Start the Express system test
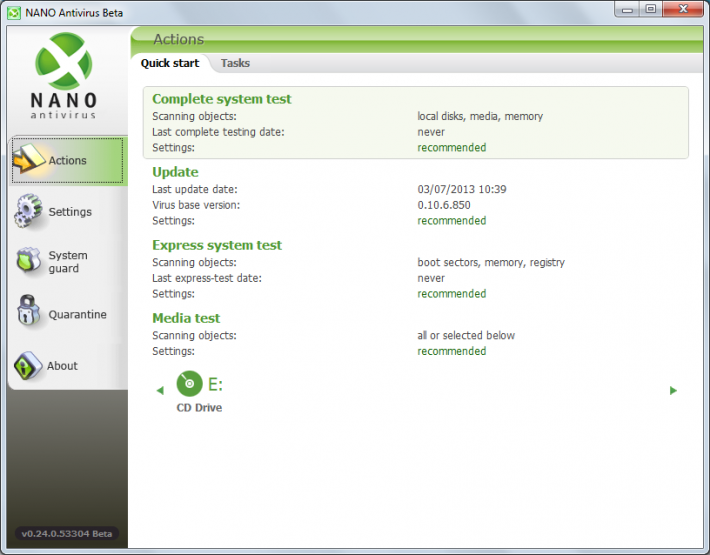This screenshot has height=555, width=710. (217, 245)
